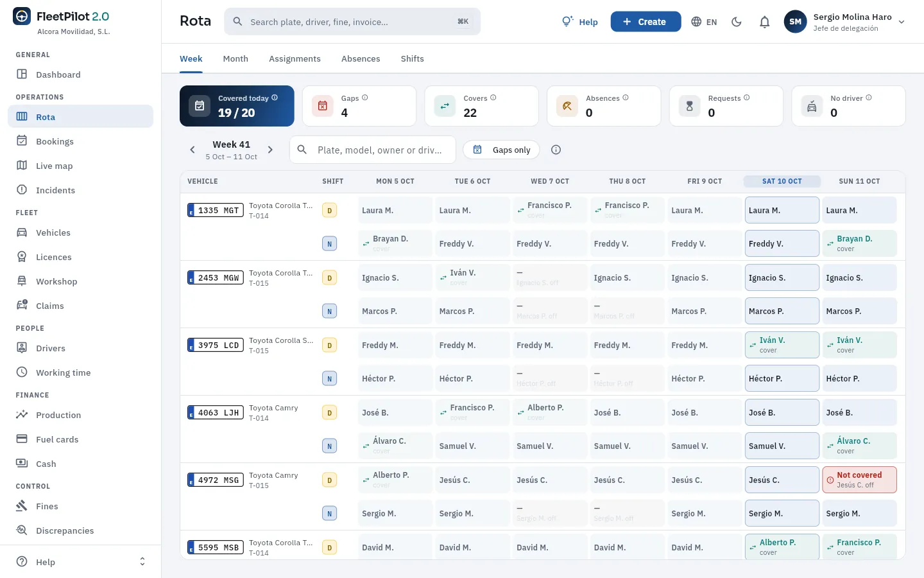Click the Create button
Image resolution: width=924 pixels, height=578 pixels.
pyautogui.click(x=646, y=22)
